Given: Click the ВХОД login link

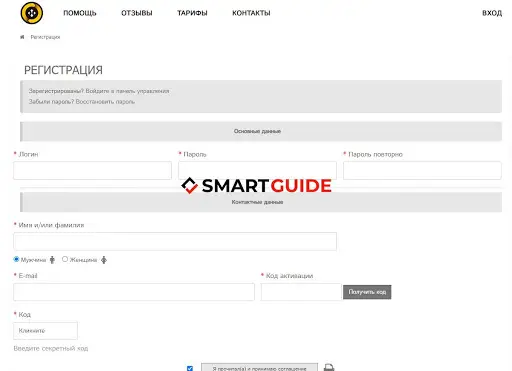Looking at the screenshot, I should (492, 13).
